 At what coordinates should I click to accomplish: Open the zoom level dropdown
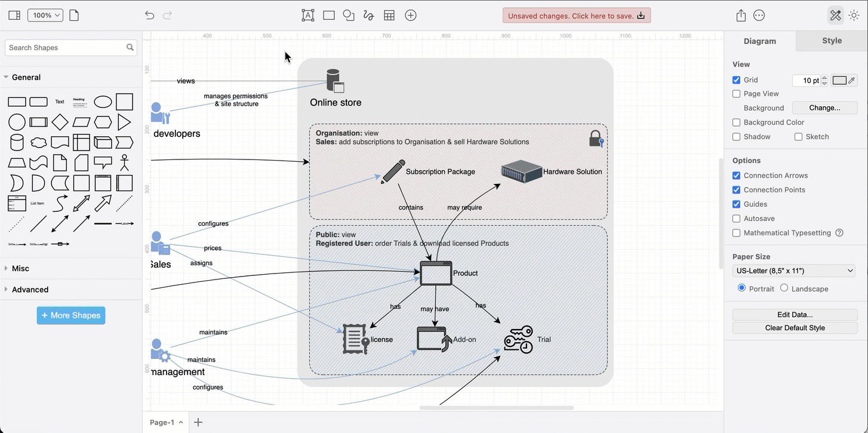(45, 15)
